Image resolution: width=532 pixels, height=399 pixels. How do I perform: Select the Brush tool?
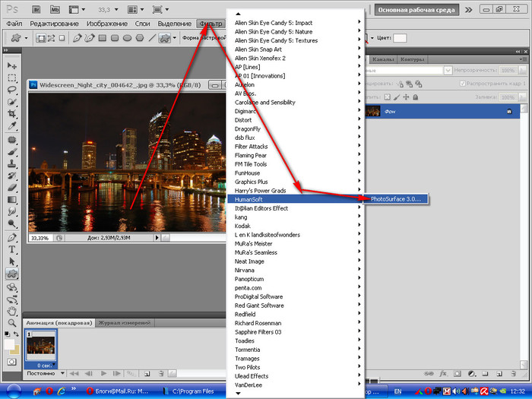(12, 152)
